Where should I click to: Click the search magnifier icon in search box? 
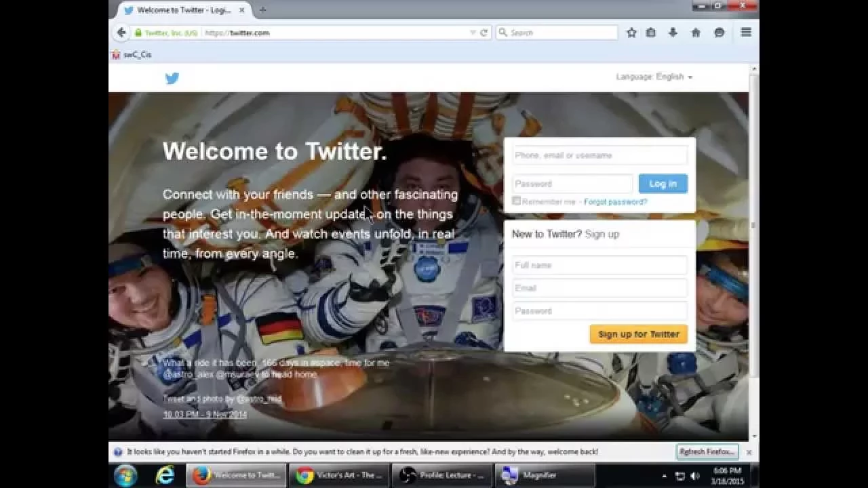502,33
